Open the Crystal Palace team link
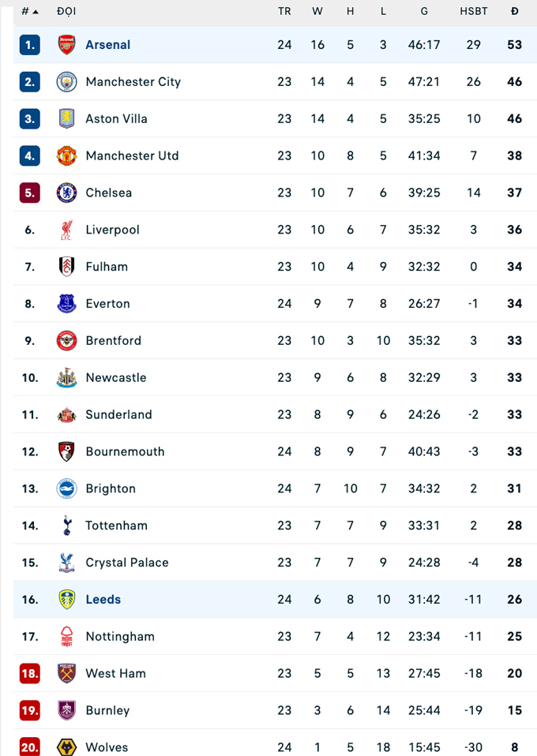 pos(126,563)
